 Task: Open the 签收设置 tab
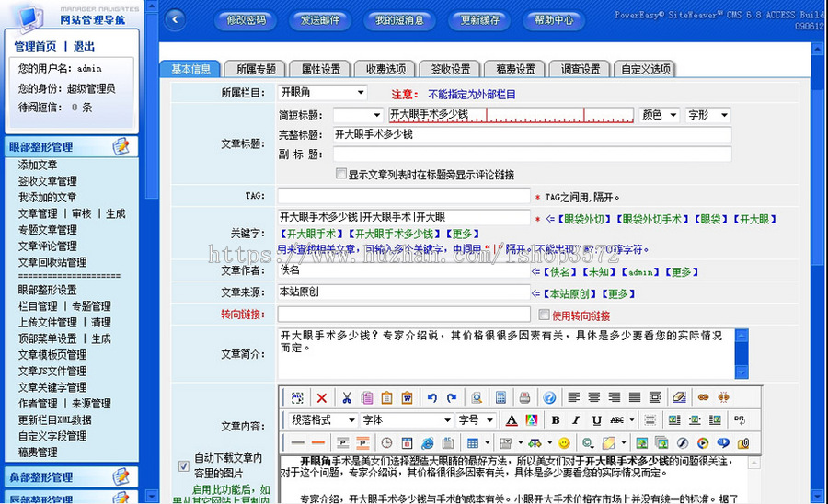pos(451,69)
